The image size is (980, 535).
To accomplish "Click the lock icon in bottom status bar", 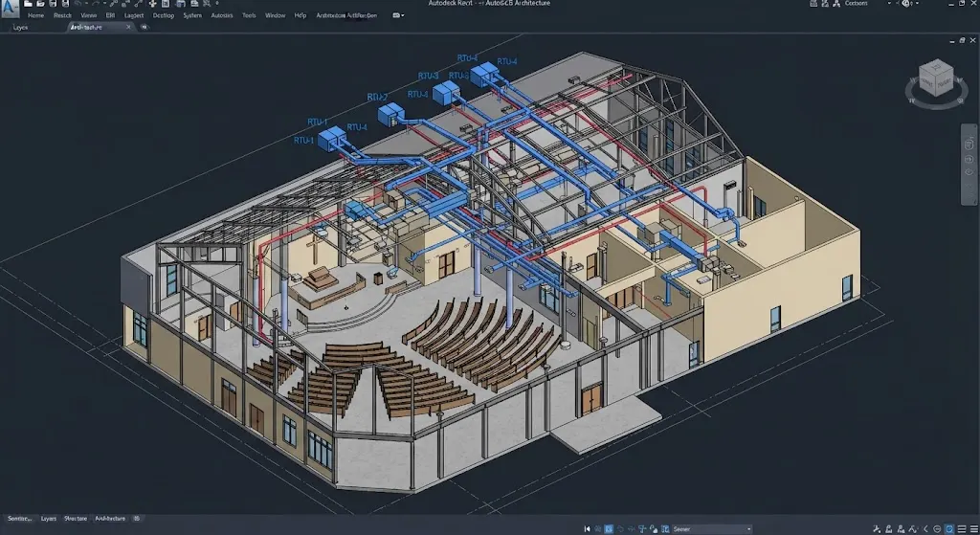I will [654, 528].
